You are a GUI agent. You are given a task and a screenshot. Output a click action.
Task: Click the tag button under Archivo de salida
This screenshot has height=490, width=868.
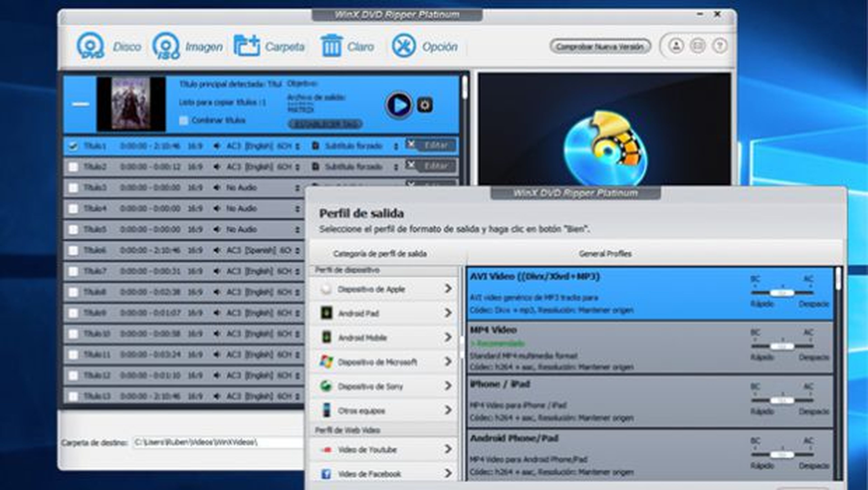(325, 124)
